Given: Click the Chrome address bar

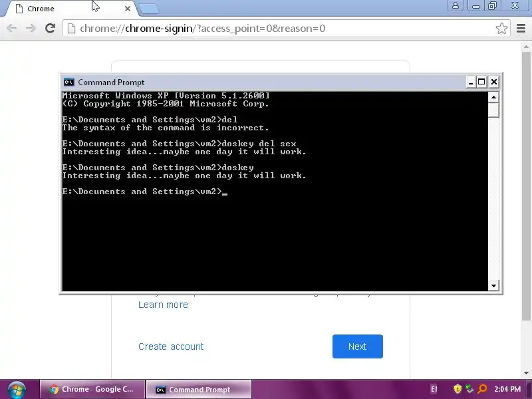Looking at the screenshot, I should (287, 29).
